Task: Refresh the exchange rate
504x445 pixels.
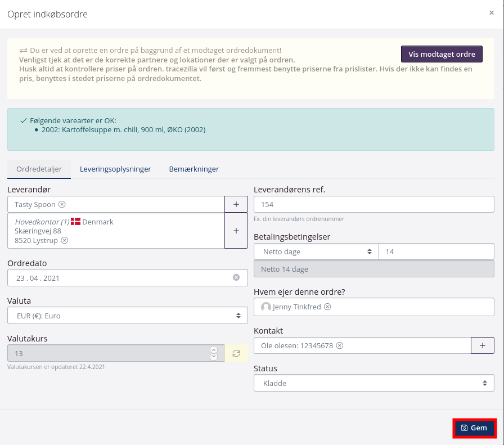Action: [236, 353]
